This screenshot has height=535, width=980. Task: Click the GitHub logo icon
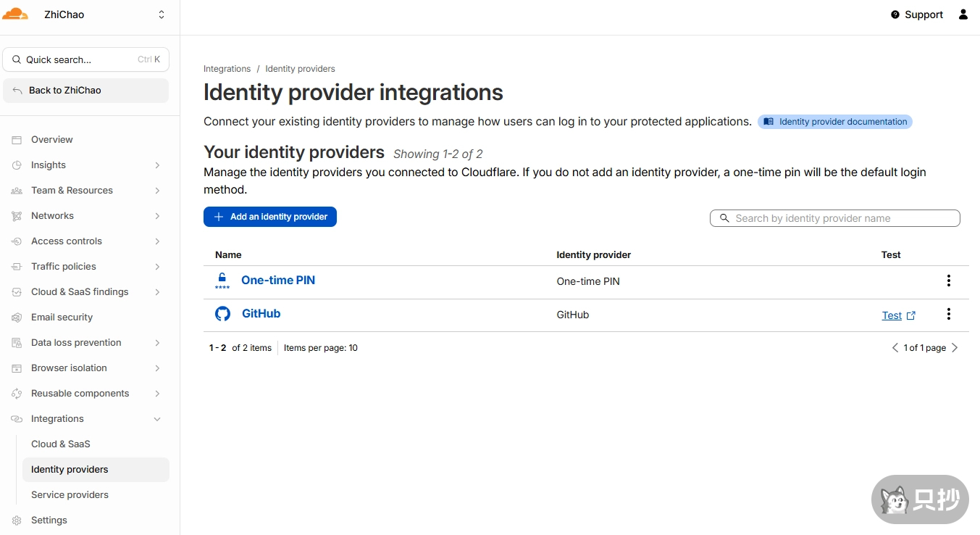click(222, 314)
